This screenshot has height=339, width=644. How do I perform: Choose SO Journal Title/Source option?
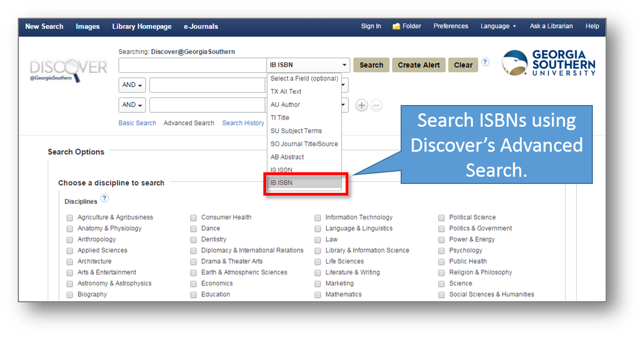point(304,144)
